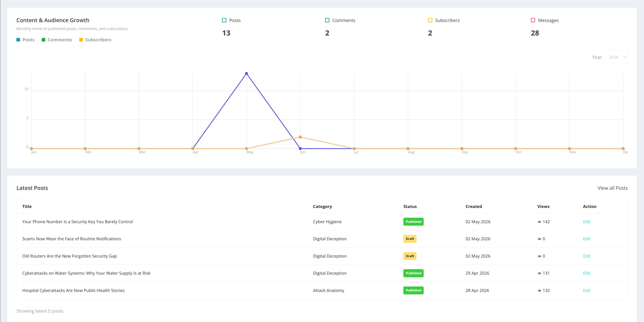The width and height of the screenshot is (644, 322).
Task: Click the 29 Apr 2026 created date
Action: [x=477, y=273]
